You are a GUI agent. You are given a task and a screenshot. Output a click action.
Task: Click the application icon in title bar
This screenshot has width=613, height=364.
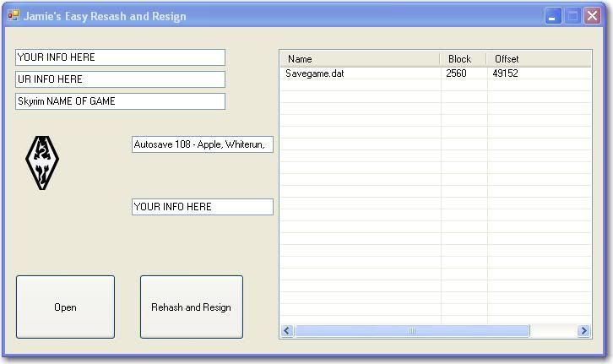pos(14,16)
